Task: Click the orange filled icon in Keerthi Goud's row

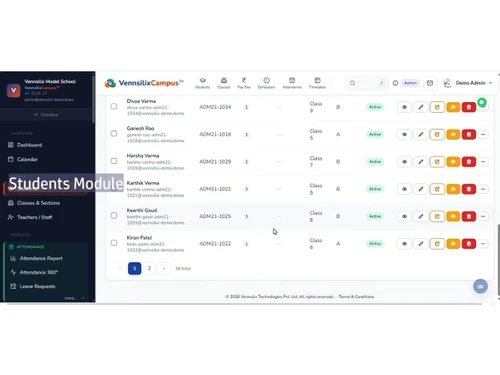Action: coord(453,216)
